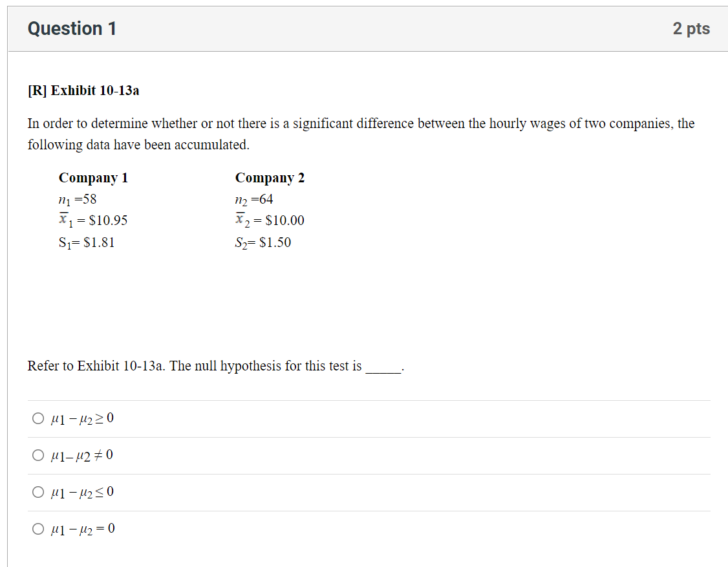The width and height of the screenshot is (728, 567).
Task: Click the second answer option's label text
Action: [x=80, y=455]
